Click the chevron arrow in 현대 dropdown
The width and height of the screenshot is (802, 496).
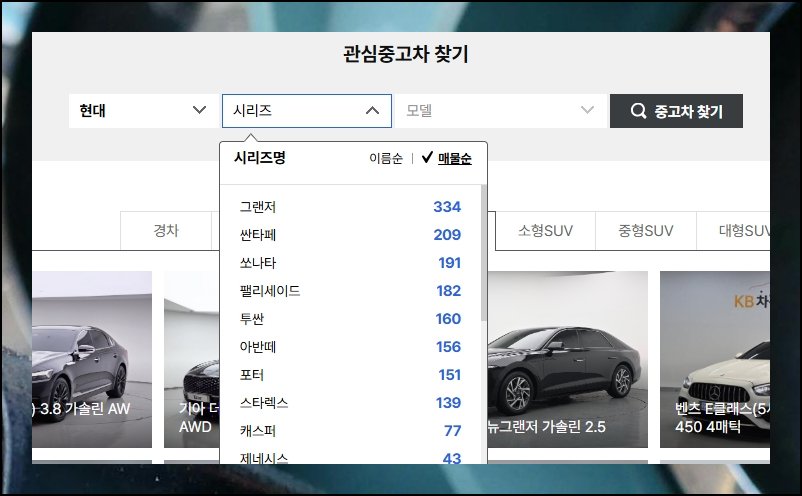[x=199, y=110]
